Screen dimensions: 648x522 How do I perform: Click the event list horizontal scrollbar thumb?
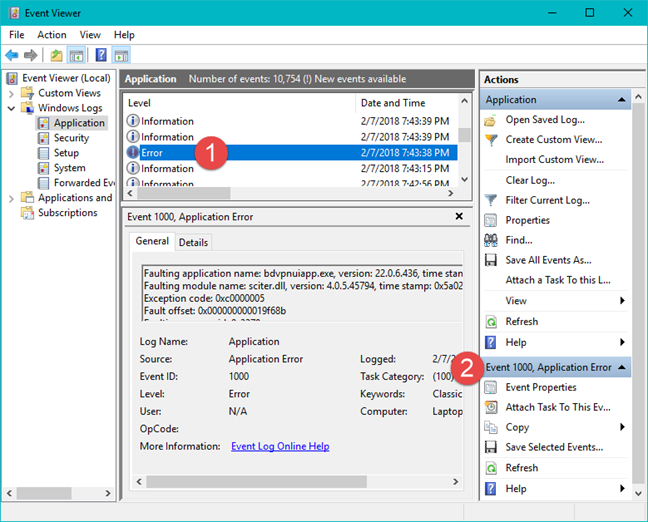(183, 193)
